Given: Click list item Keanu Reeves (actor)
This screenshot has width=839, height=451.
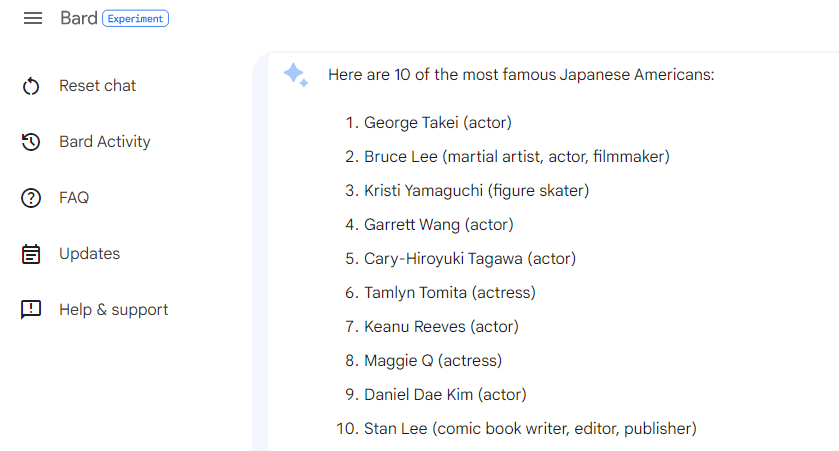Looking at the screenshot, I should [441, 326].
